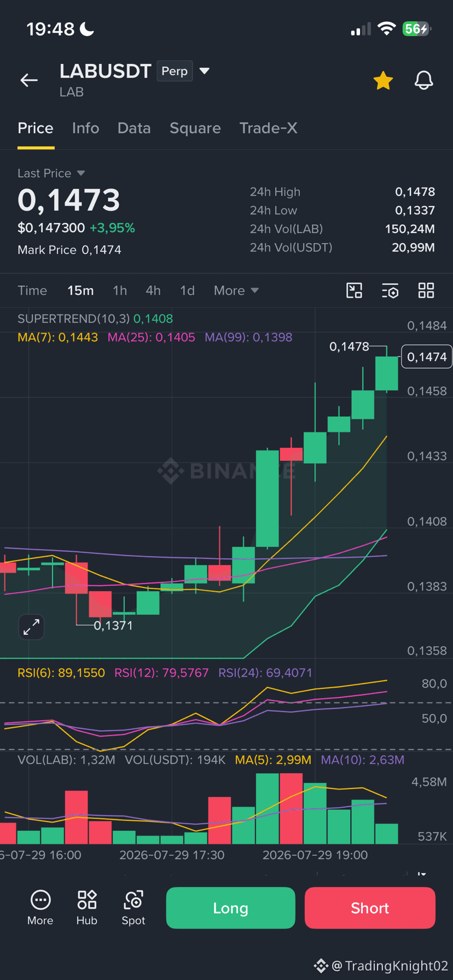Tap the moon do-not-disturb icon
453x980 pixels.
click(x=87, y=29)
